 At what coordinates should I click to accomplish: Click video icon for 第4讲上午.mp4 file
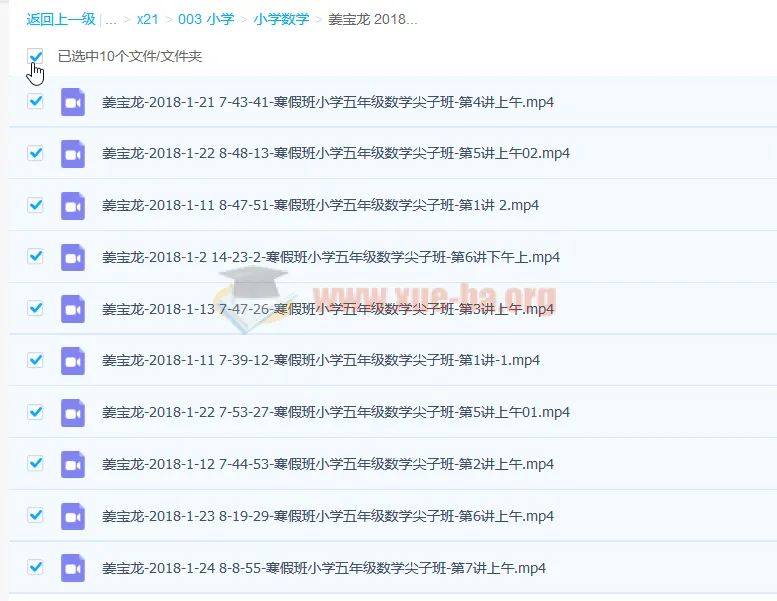point(73,102)
